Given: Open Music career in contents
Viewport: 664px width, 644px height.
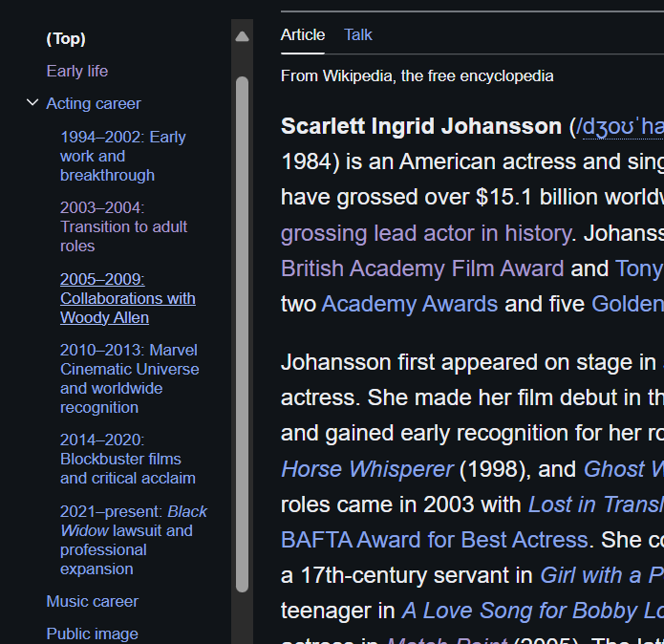Looking at the screenshot, I should click(x=93, y=601).
